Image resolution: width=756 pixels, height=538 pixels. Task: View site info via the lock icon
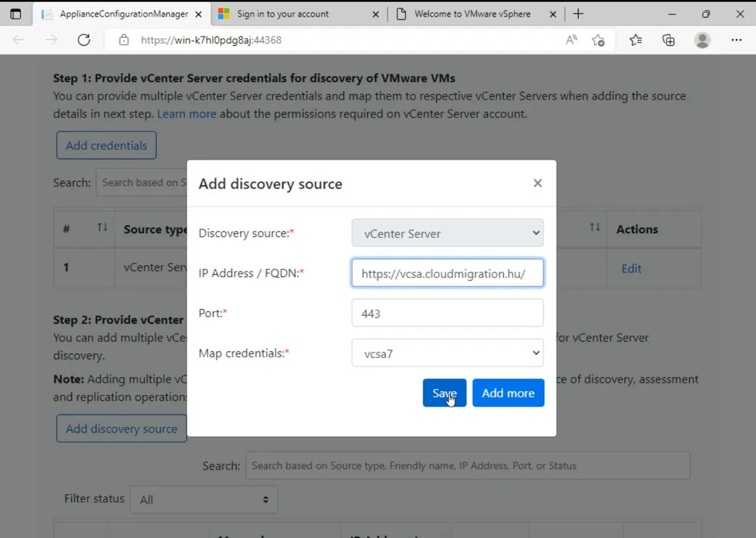coord(124,40)
